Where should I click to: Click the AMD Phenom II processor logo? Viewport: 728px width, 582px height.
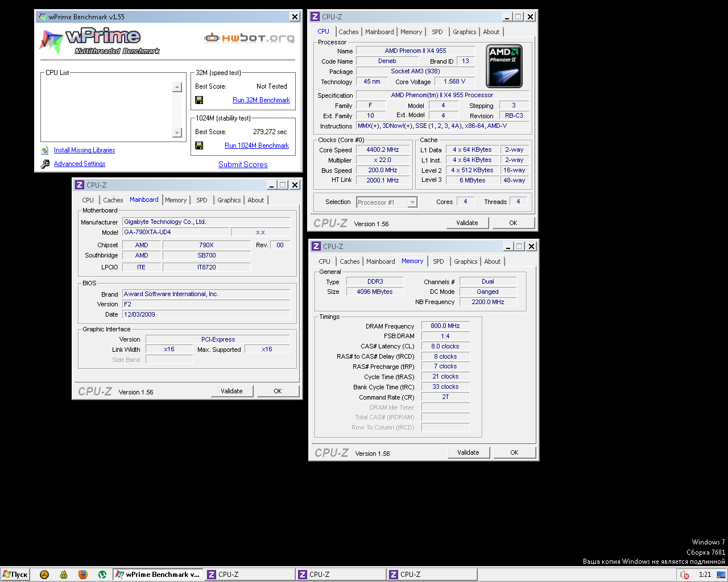click(x=504, y=66)
